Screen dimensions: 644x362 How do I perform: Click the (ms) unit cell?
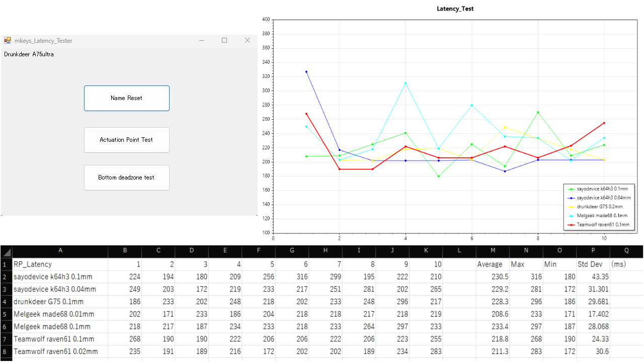pyautogui.click(x=626, y=264)
